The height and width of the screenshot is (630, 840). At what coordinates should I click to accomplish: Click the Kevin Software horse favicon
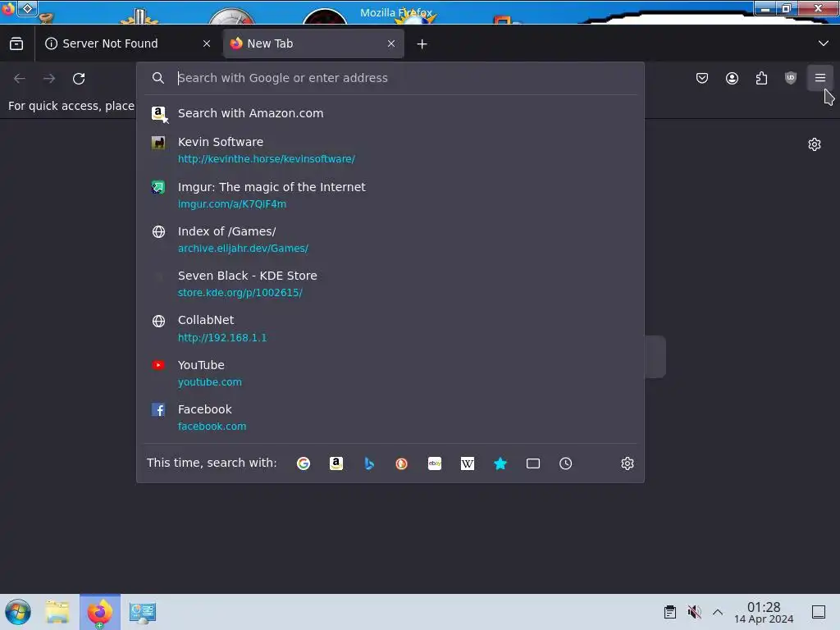coord(158,143)
